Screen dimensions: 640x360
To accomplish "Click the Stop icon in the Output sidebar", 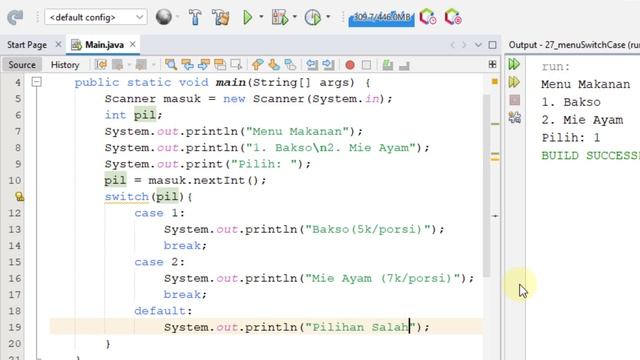I will click(515, 100).
